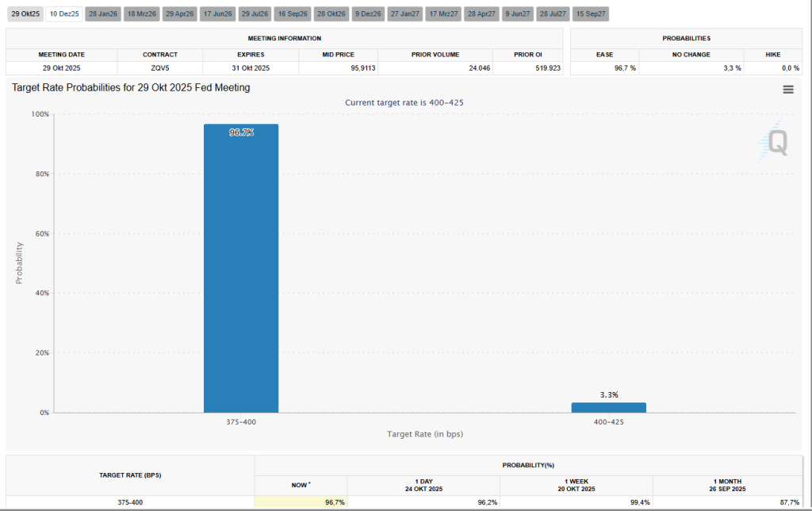Click the small 3.3% bar for 400-425
The height and width of the screenshot is (511, 812).
[608, 407]
